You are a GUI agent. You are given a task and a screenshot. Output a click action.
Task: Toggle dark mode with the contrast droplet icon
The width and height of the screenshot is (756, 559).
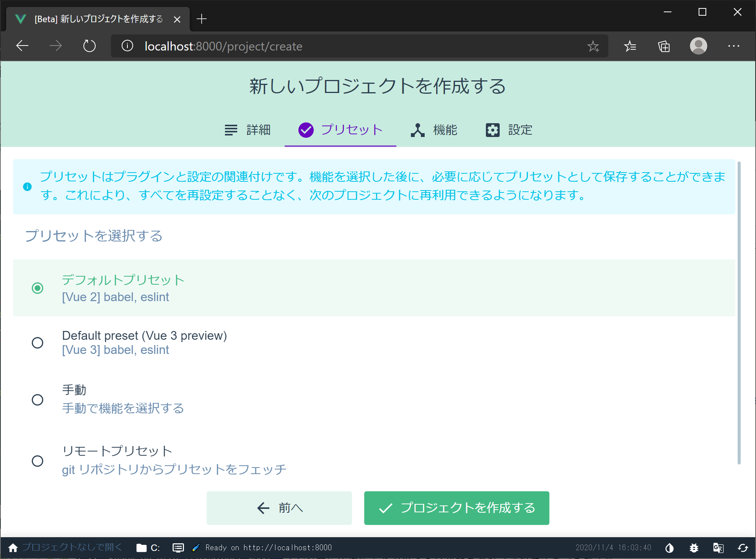(669, 548)
